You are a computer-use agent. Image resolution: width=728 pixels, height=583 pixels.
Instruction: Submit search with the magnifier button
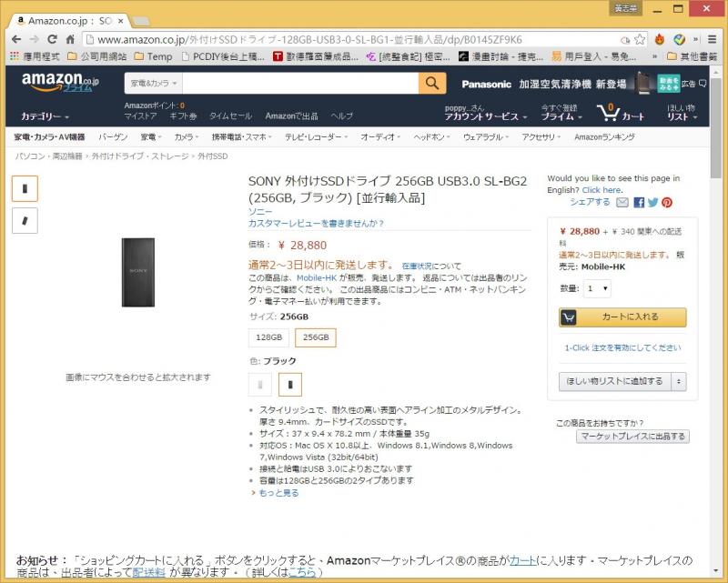[432, 83]
